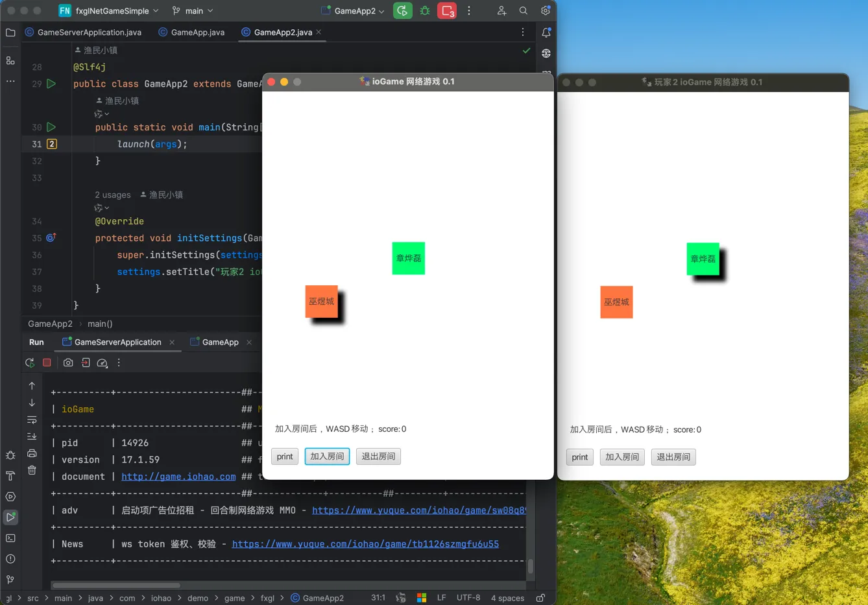Open IDE settings gear icon
868x605 pixels.
(x=546, y=11)
